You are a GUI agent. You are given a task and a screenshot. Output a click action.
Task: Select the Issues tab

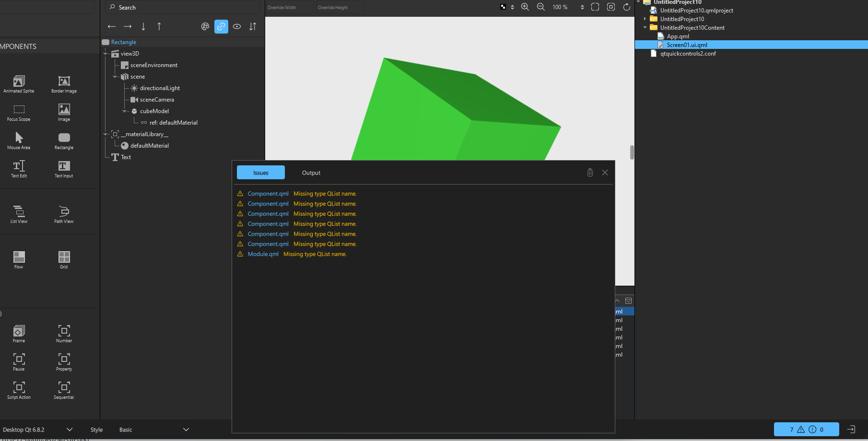point(261,173)
